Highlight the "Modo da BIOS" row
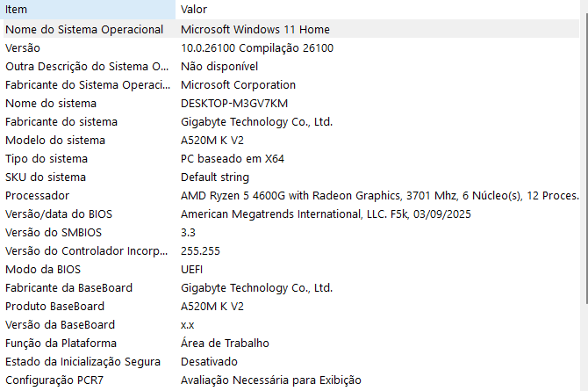Image resolution: width=588 pixels, height=391 pixels. 43,270
